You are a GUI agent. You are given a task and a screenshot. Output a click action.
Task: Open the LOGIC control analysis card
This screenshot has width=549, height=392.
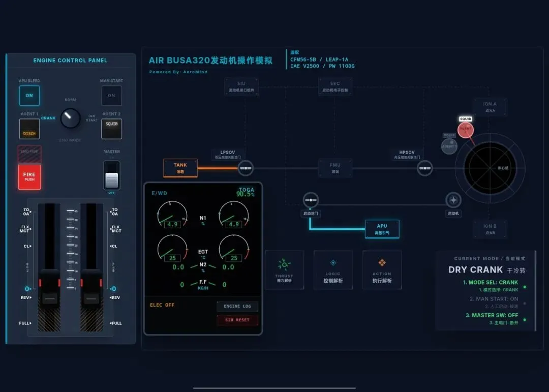tap(333, 270)
